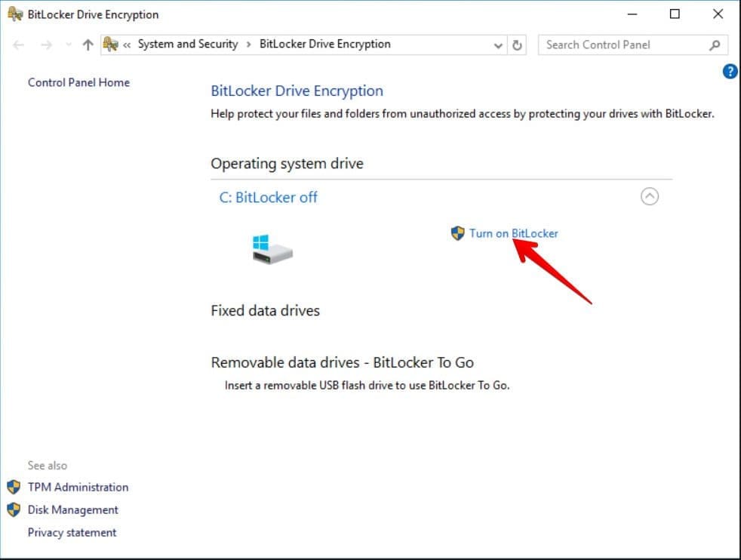741x560 pixels.
Task: Select BitLocker Drive Encryption breadcrumb
Action: click(x=324, y=44)
